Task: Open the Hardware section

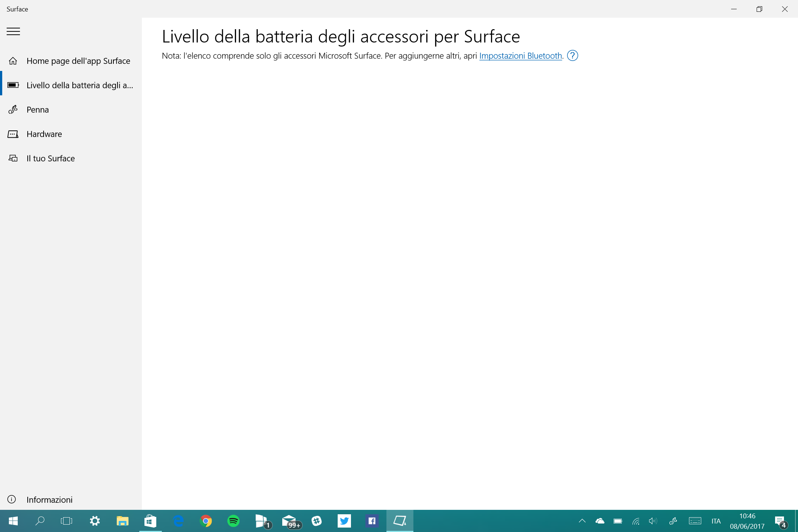Action: tap(71, 134)
